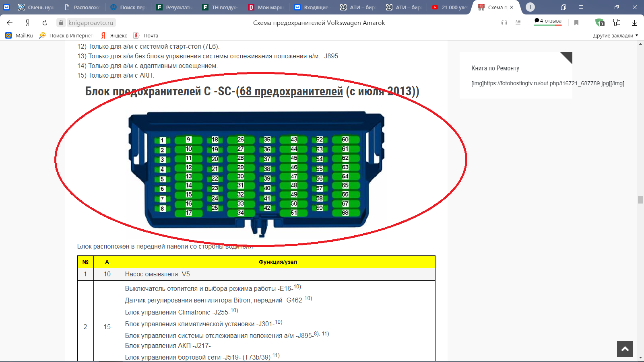
Task: Open Yandex home via the Я icon
Action: click(27, 23)
